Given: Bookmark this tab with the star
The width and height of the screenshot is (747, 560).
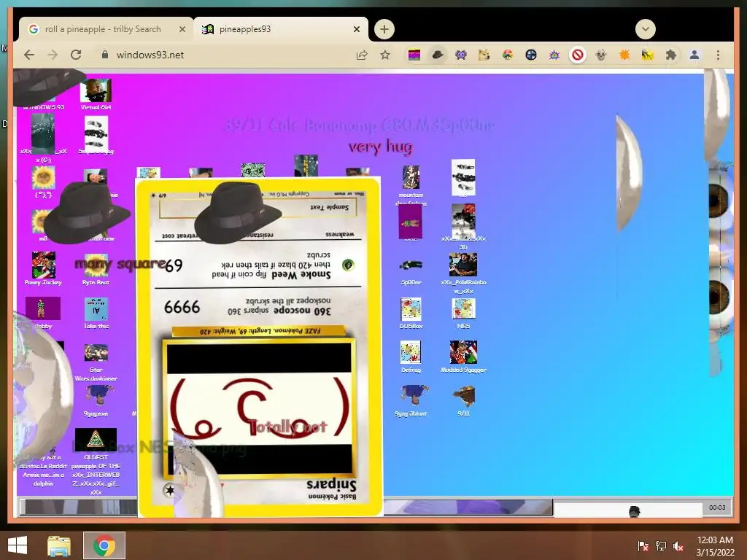Looking at the screenshot, I should pyautogui.click(x=385, y=55).
